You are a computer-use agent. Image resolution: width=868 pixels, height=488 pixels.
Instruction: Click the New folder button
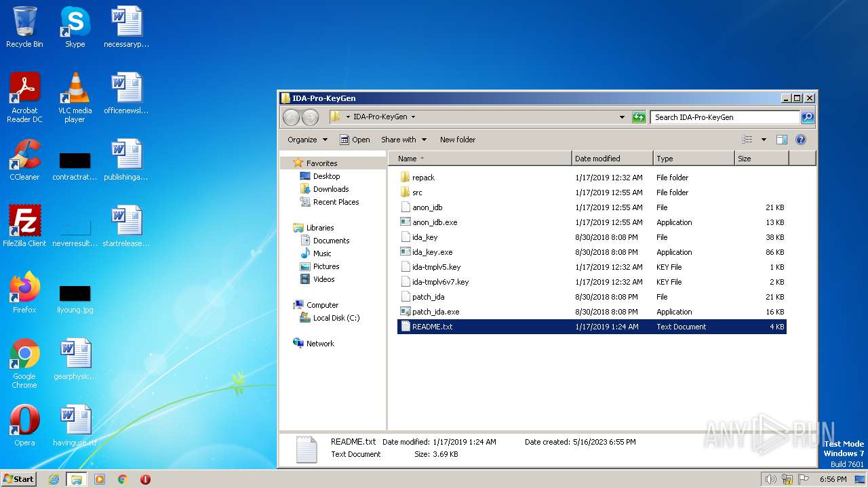(x=458, y=140)
